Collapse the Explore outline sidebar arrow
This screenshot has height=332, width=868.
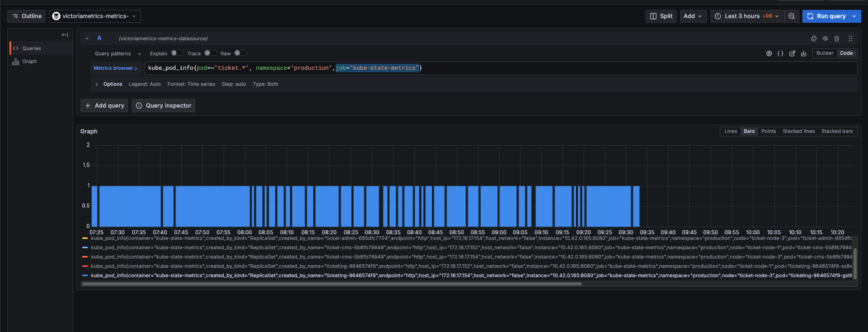pos(65,35)
